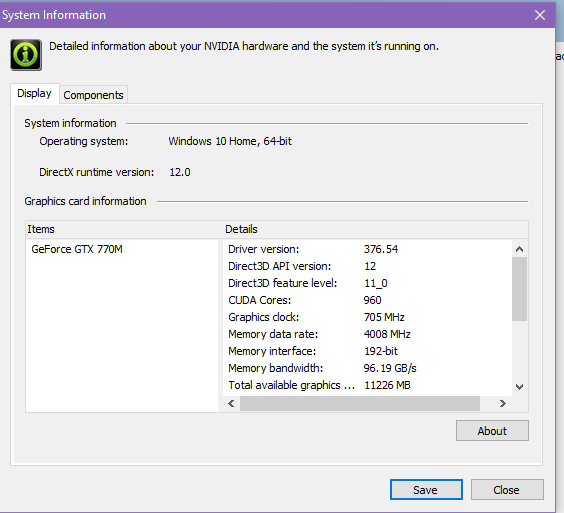564x513 pixels.
Task: Click the vertical scrollbar thumb in Details
Action: coord(519,289)
